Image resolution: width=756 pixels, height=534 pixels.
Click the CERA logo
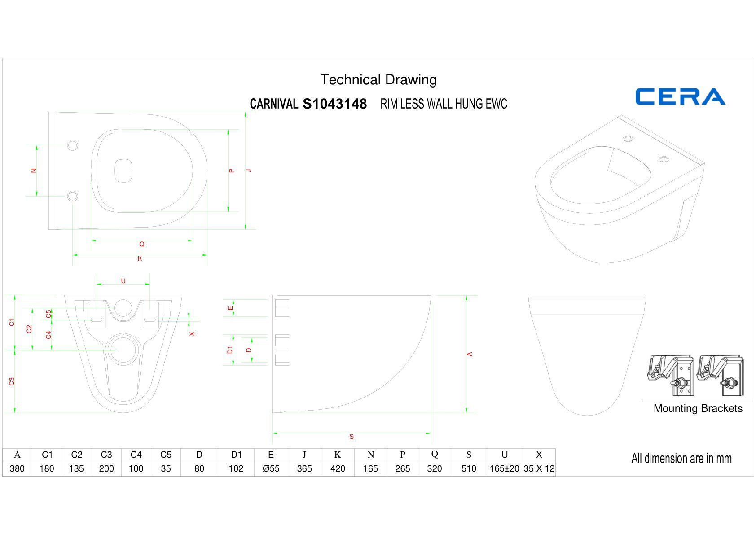pyautogui.click(x=680, y=96)
